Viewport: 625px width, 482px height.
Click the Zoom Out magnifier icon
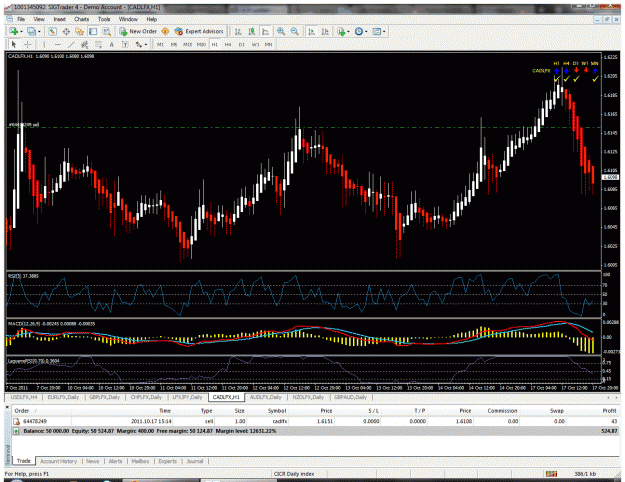pos(295,31)
